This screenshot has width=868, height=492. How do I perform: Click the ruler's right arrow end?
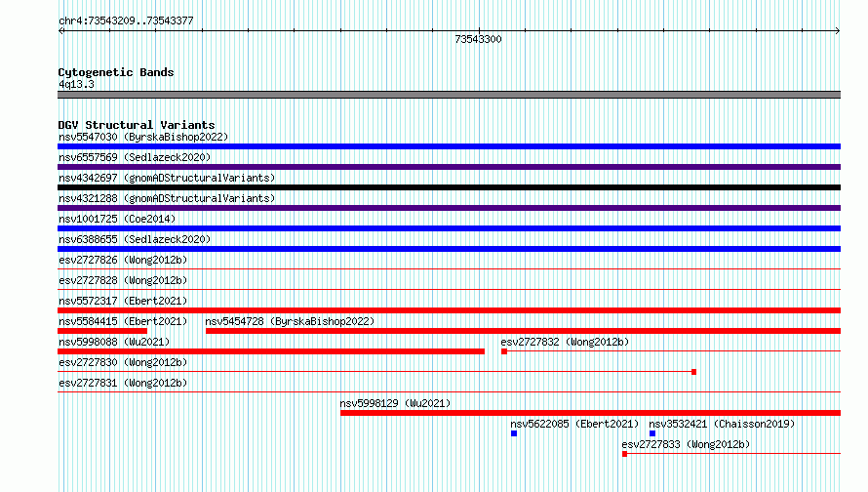click(x=838, y=31)
